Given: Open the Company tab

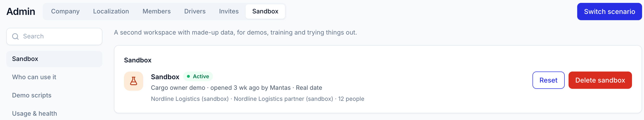Looking at the screenshot, I should [65, 12].
